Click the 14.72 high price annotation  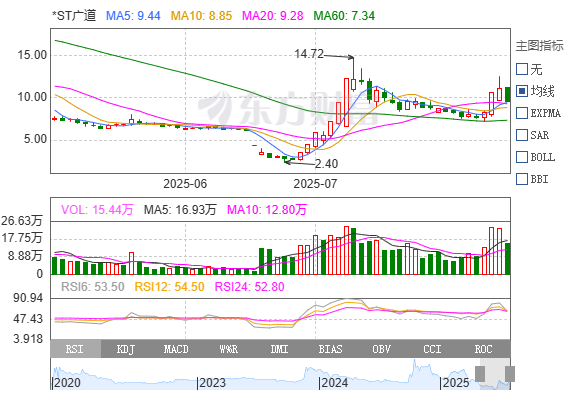click(x=309, y=54)
